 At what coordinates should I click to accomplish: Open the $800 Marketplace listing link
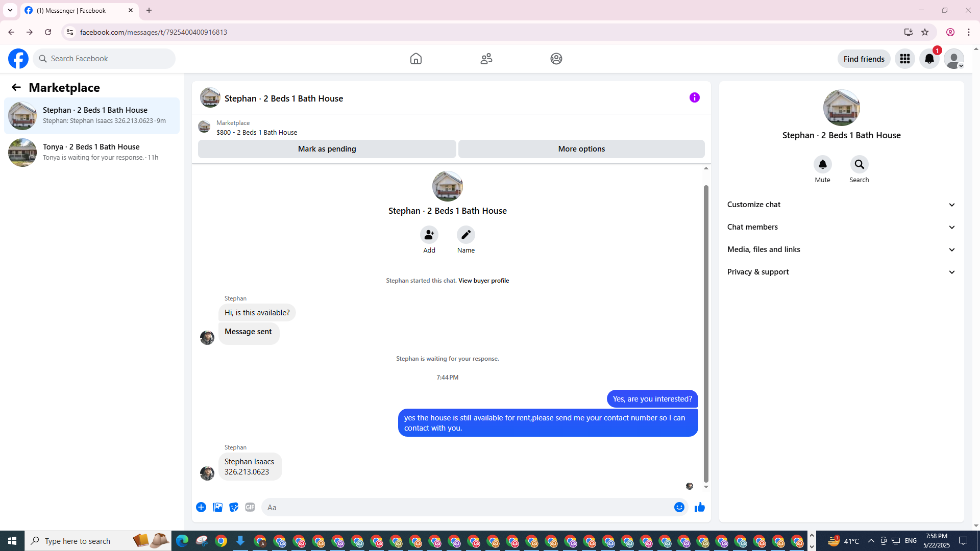point(257,132)
